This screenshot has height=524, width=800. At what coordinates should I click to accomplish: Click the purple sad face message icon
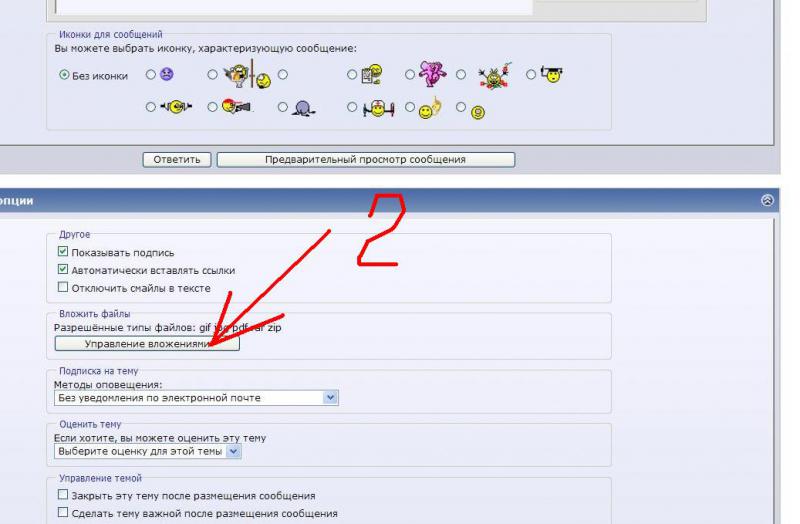click(x=167, y=74)
